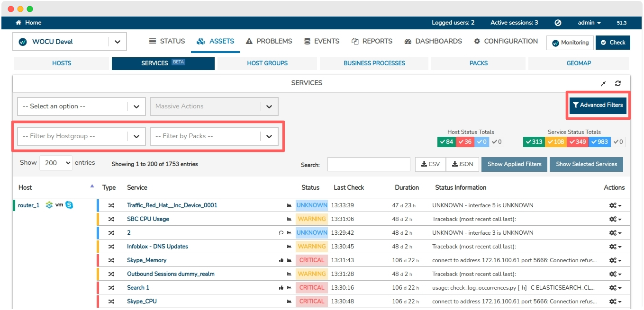Expand the Massive Actions dropdown
Viewport: 644px width, 310px height.
tap(214, 106)
